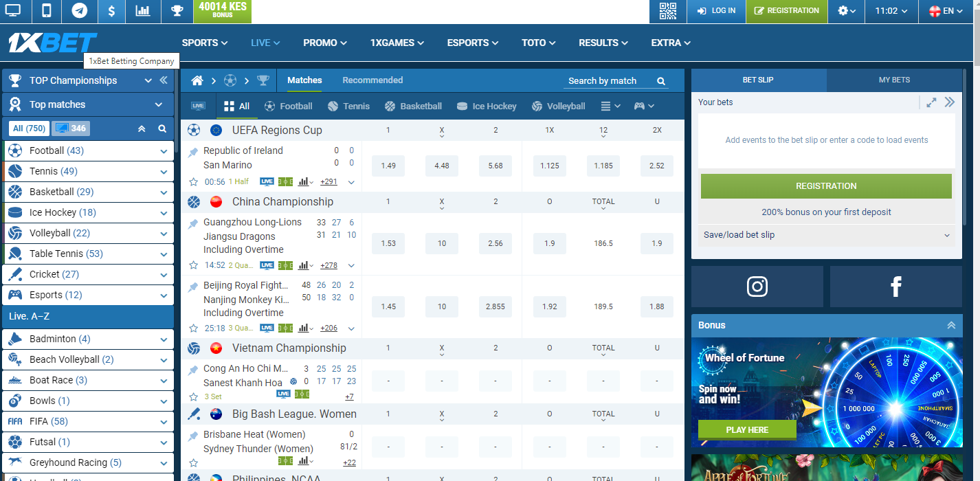Image resolution: width=980 pixels, height=481 pixels.
Task: Expand the TOP Championships section
Action: (148, 80)
